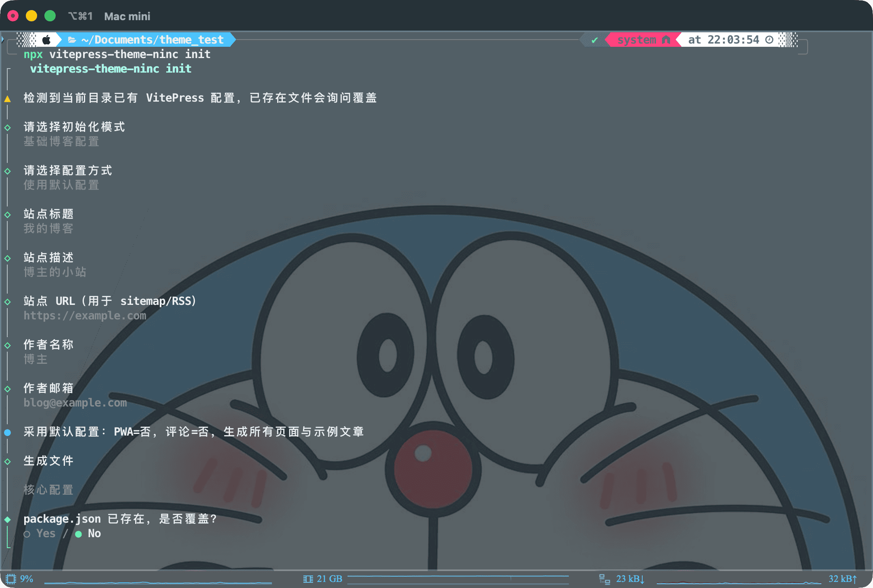Click the ⌥⌘1 shortcut label
This screenshot has width=873, height=588.
[80, 16]
